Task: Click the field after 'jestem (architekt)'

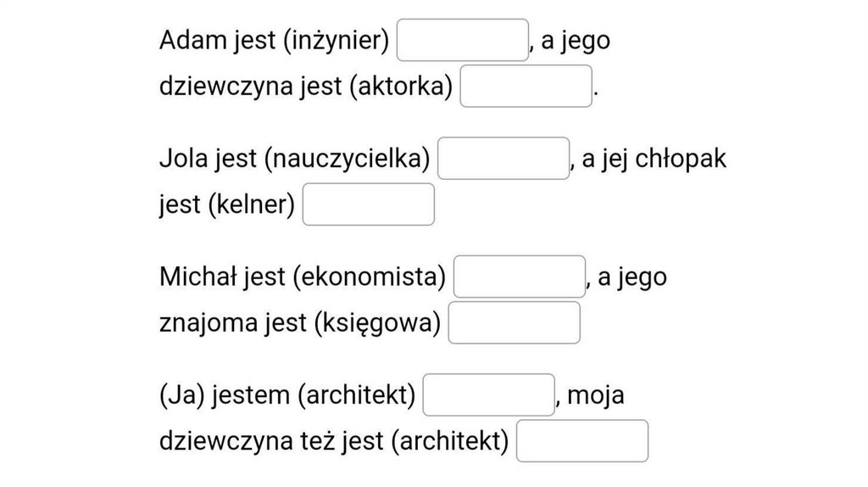Action: pos(488,395)
